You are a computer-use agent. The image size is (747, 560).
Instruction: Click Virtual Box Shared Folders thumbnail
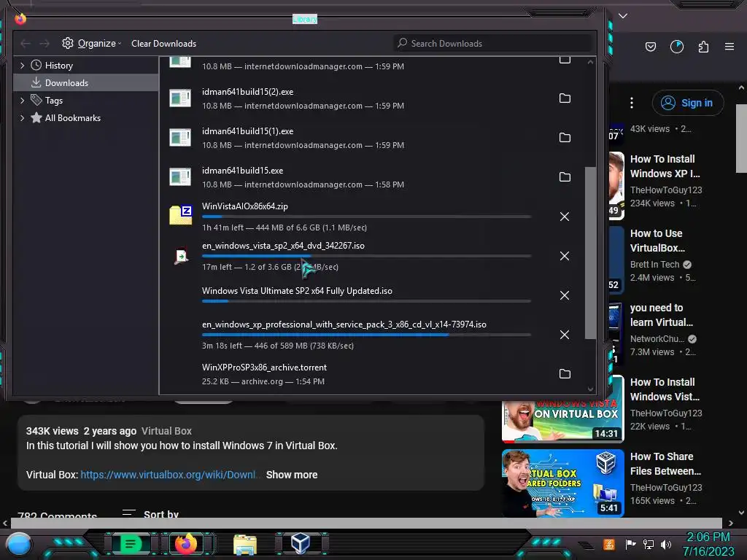(562, 483)
